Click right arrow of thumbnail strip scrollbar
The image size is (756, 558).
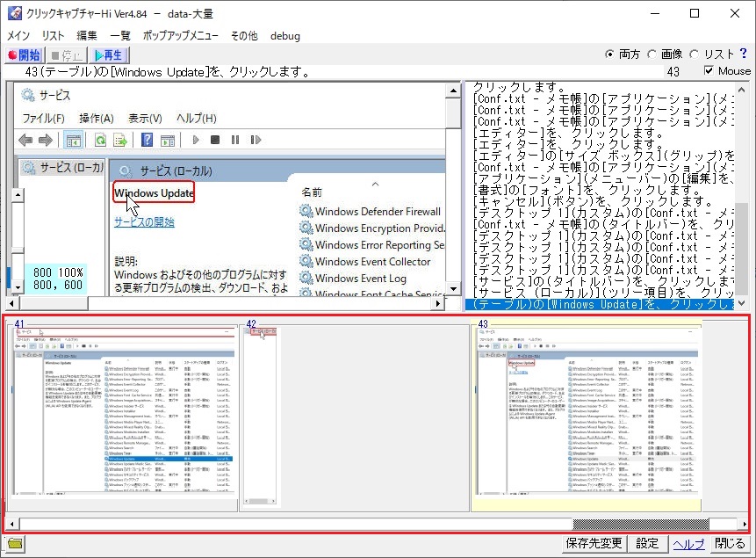coord(744,524)
